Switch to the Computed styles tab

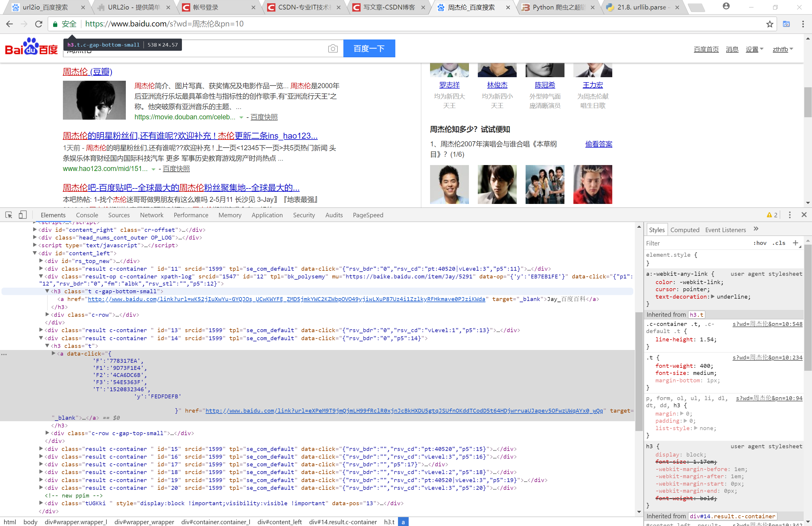click(684, 230)
